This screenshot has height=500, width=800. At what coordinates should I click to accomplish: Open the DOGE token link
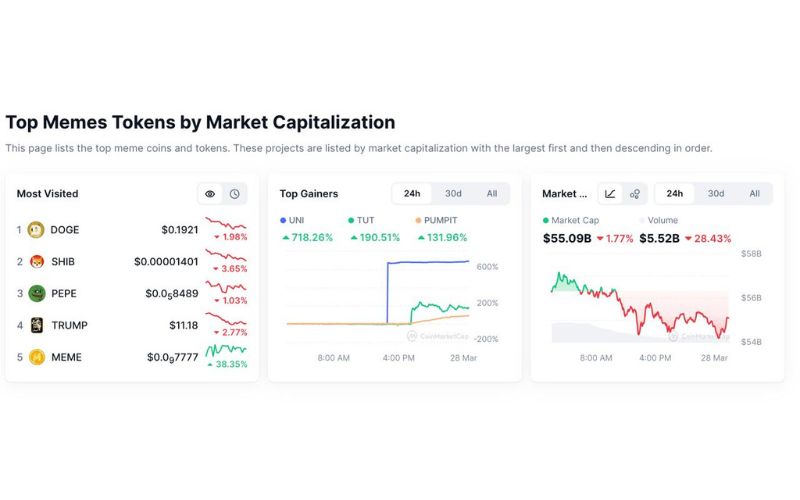point(64,229)
